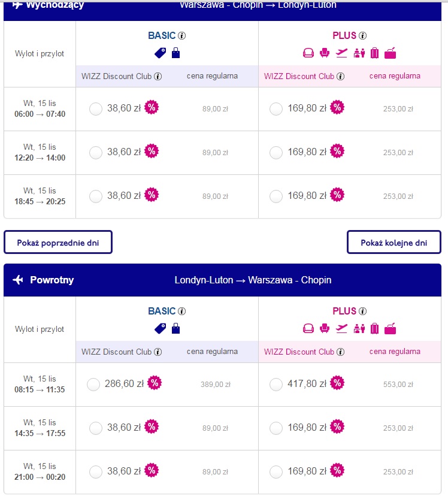Click the price tag icon under outbound BASIC
Image resolution: width=448 pixels, height=496 pixels.
coord(161,53)
